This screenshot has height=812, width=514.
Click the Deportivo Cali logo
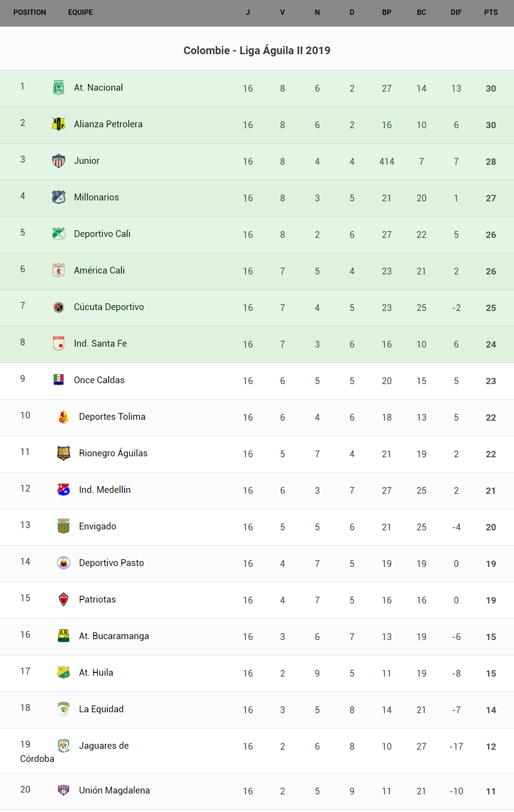click(59, 234)
